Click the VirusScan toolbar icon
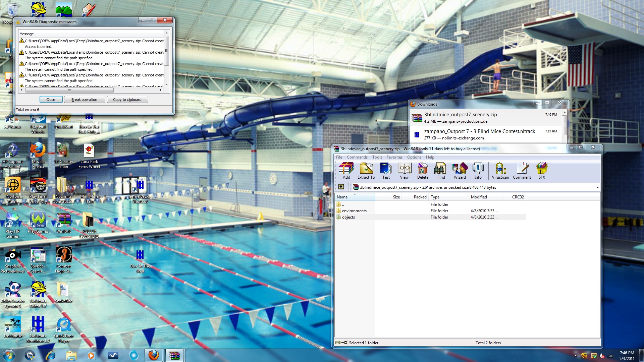644x362 pixels. 500,171
